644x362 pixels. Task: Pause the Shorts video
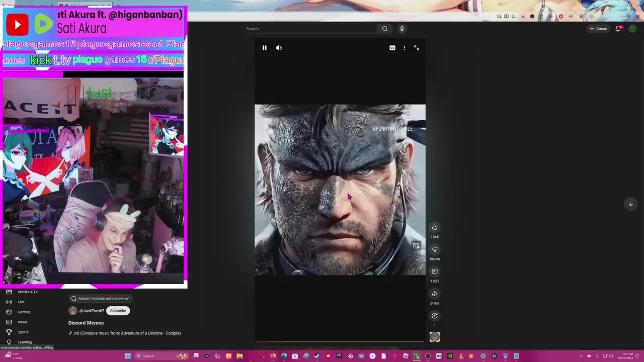pos(264,48)
